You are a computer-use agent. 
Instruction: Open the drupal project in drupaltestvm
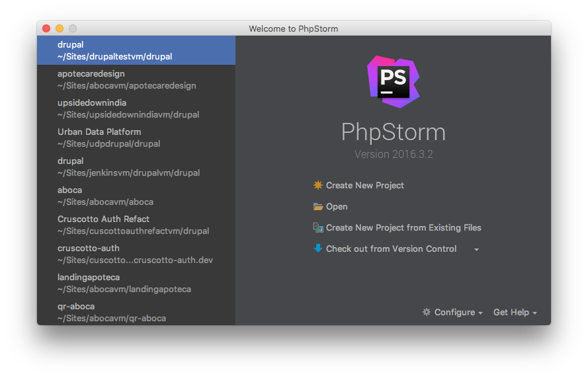tap(136, 50)
